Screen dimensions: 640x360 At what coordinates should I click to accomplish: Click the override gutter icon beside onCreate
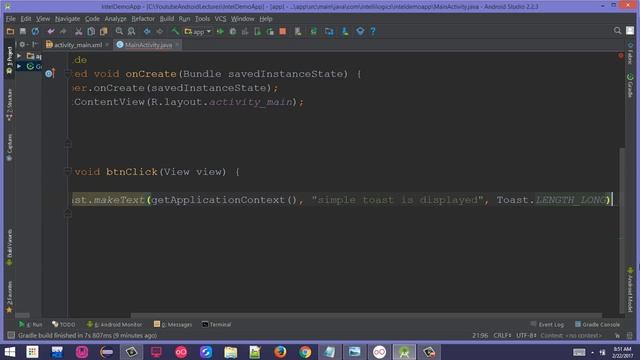point(50,73)
